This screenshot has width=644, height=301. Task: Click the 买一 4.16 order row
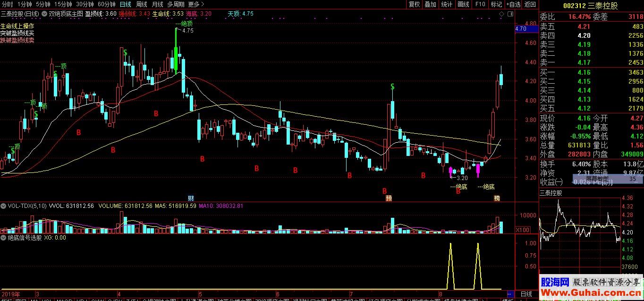pos(592,72)
